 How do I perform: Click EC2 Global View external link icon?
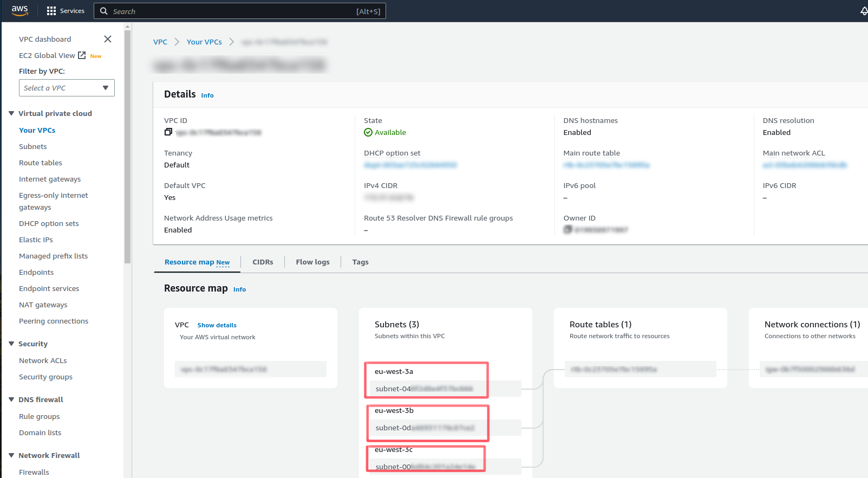[x=82, y=55]
